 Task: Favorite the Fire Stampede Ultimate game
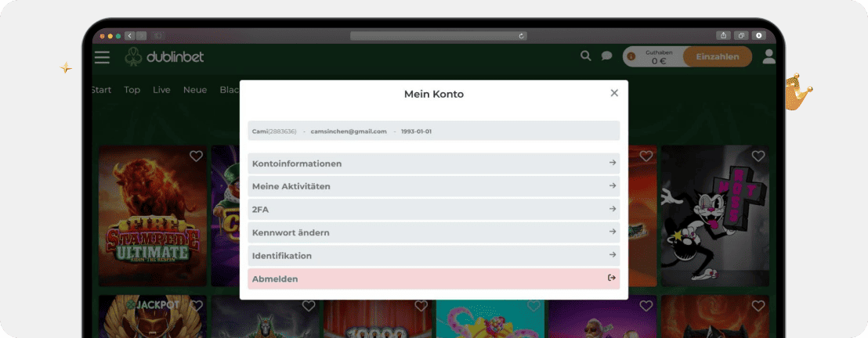pyautogui.click(x=196, y=156)
